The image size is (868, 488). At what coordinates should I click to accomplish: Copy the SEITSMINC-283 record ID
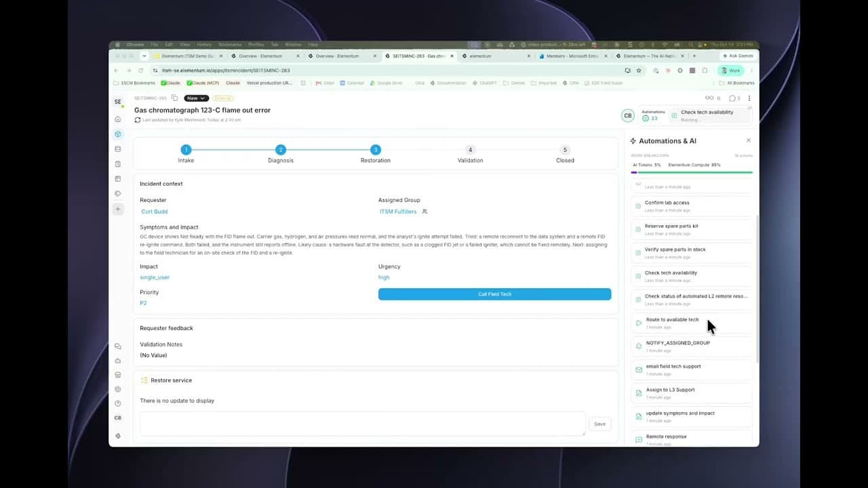[x=174, y=98]
